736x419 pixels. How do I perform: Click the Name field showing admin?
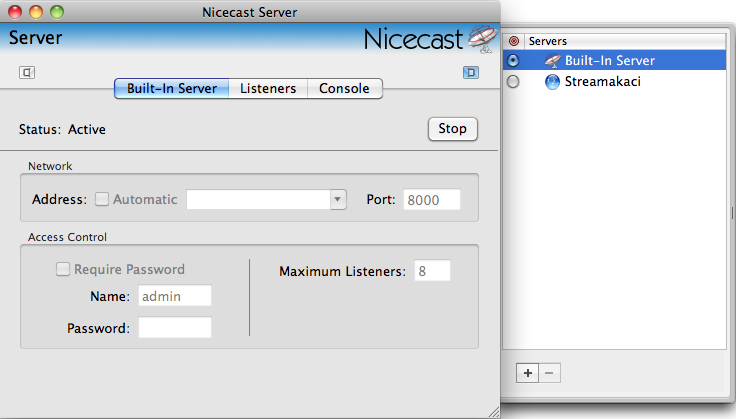coord(175,296)
